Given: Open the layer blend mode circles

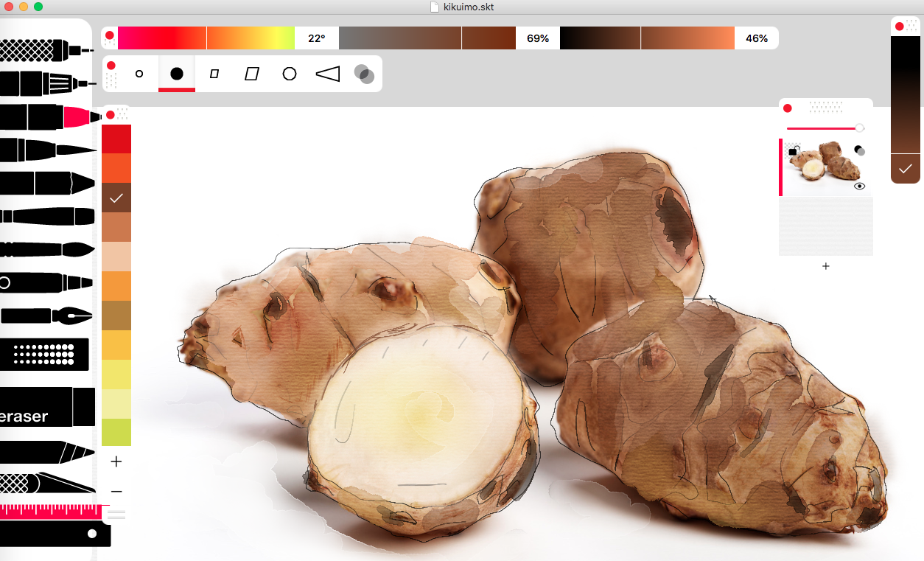Looking at the screenshot, I should [859, 150].
